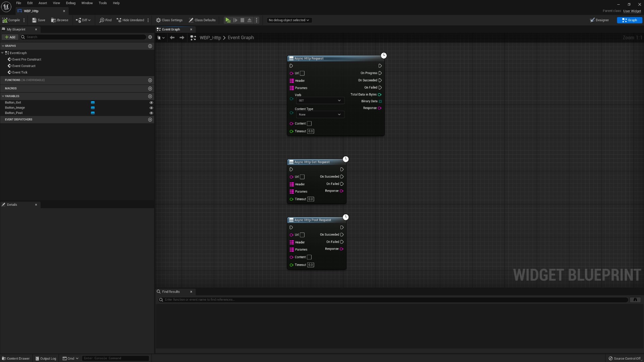This screenshot has height=362, width=644.
Task: Expand the VARIABLES section panel
Action: [x=3, y=96]
